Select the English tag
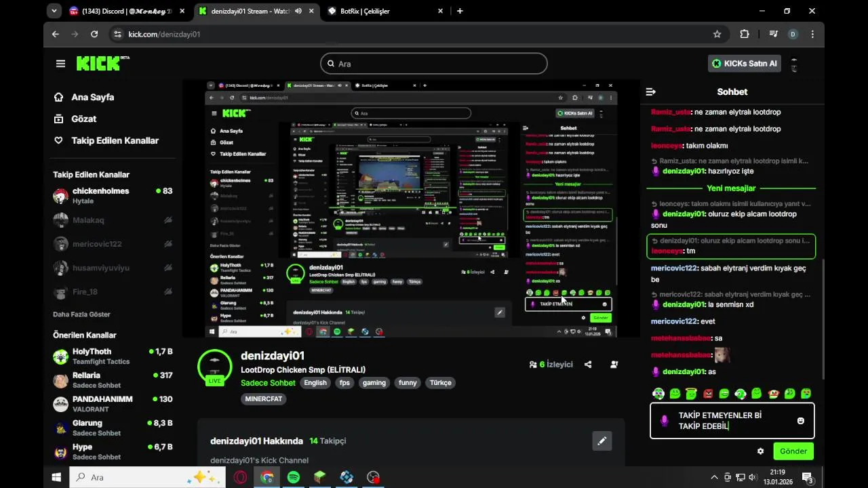Image resolution: width=868 pixels, height=488 pixels. (x=315, y=383)
